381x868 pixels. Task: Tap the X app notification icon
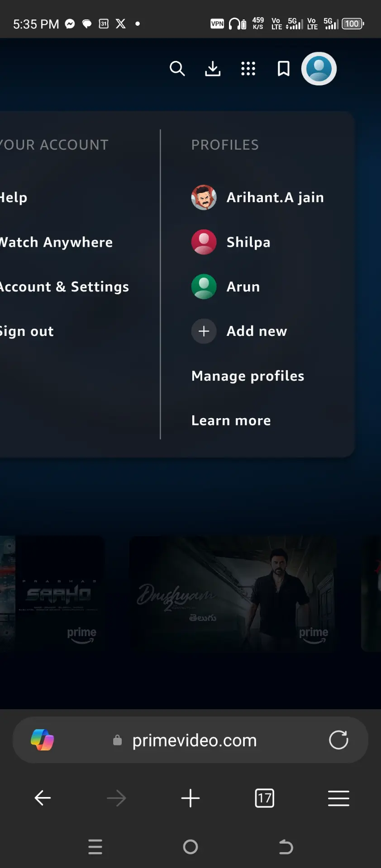121,24
